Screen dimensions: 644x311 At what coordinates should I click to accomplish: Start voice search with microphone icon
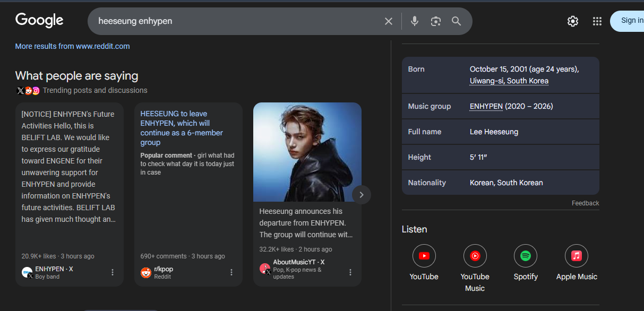(x=415, y=21)
